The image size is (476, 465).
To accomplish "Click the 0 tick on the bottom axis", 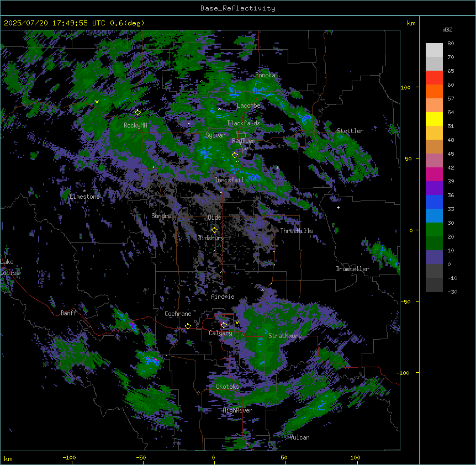I will point(213,457).
